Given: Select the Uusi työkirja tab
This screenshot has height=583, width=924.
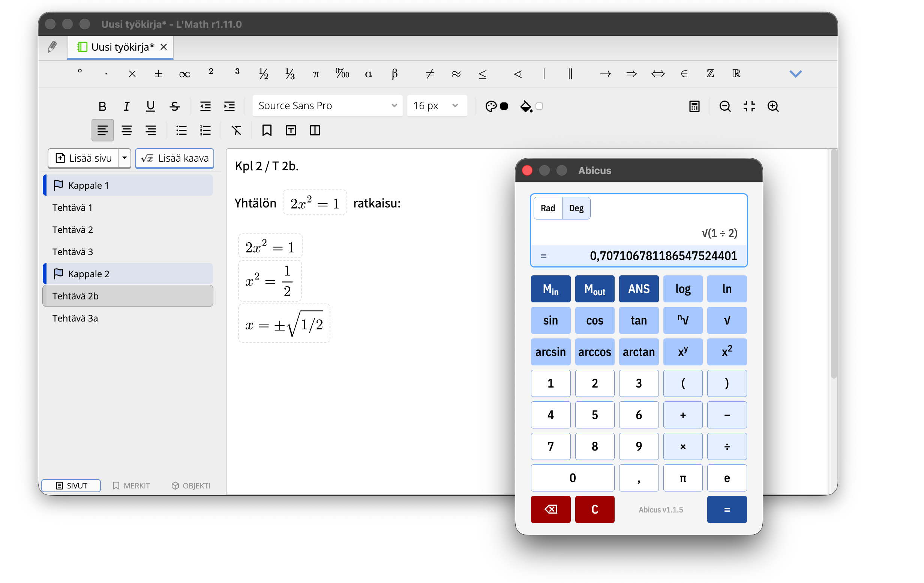Looking at the screenshot, I should tap(120, 47).
